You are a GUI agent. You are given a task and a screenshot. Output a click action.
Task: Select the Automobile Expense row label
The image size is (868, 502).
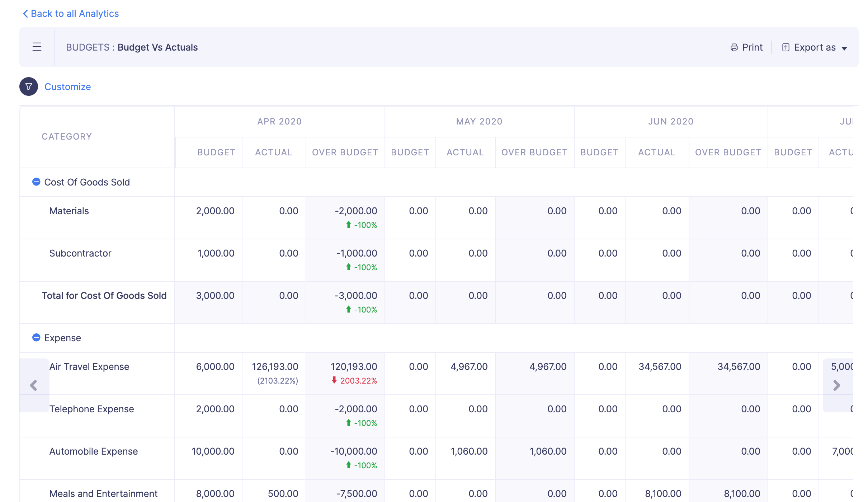click(93, 451)
